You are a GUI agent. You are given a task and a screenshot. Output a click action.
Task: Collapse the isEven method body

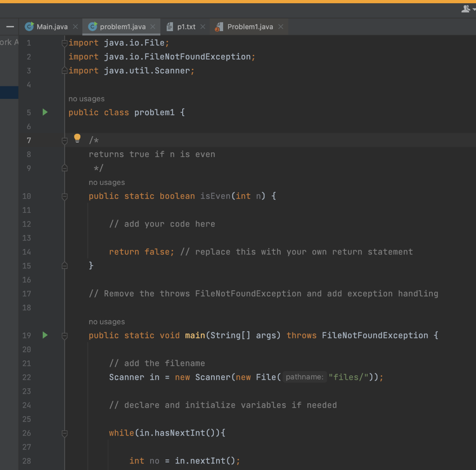65,196
